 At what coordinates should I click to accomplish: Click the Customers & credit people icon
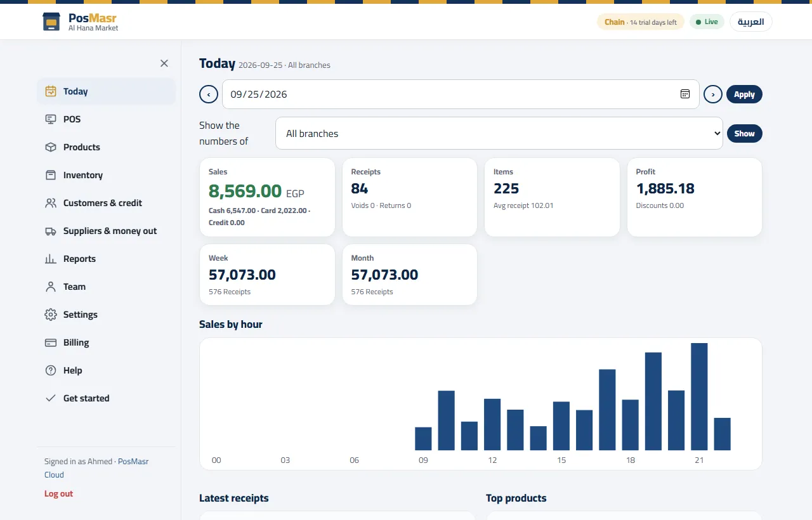(x=51, y=203)
